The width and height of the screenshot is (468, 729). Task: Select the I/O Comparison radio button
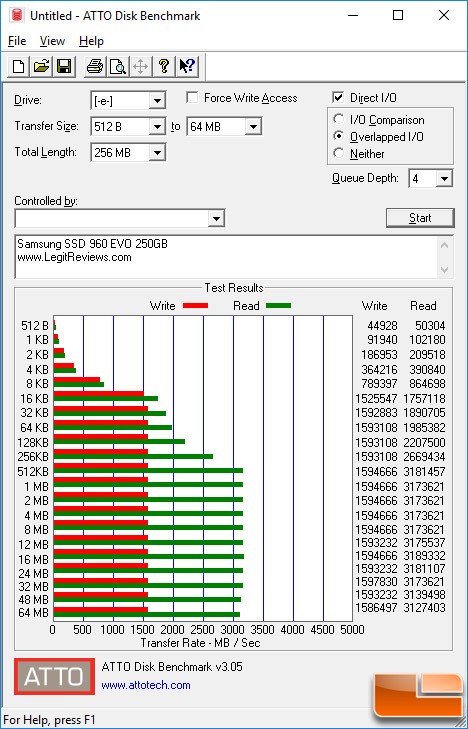tap(339, 119)
